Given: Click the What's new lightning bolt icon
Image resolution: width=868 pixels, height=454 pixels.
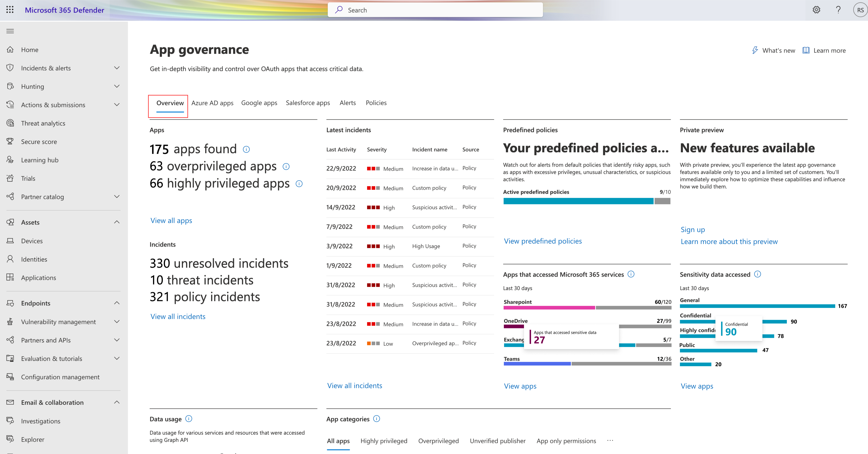Looking at the screenshot, I should pyautogui.click(x=754, y=51).
